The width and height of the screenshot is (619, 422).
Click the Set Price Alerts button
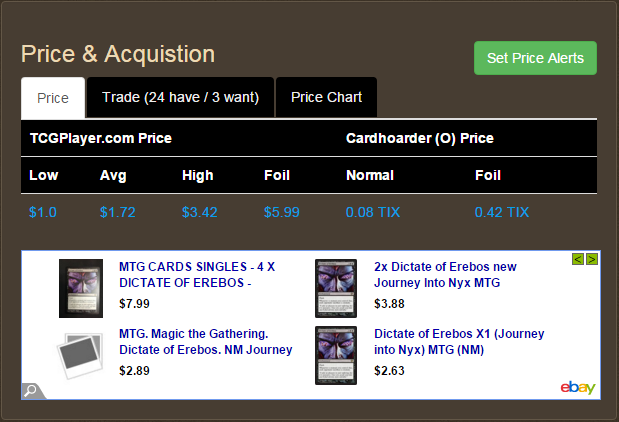click(x=535, y=58)
